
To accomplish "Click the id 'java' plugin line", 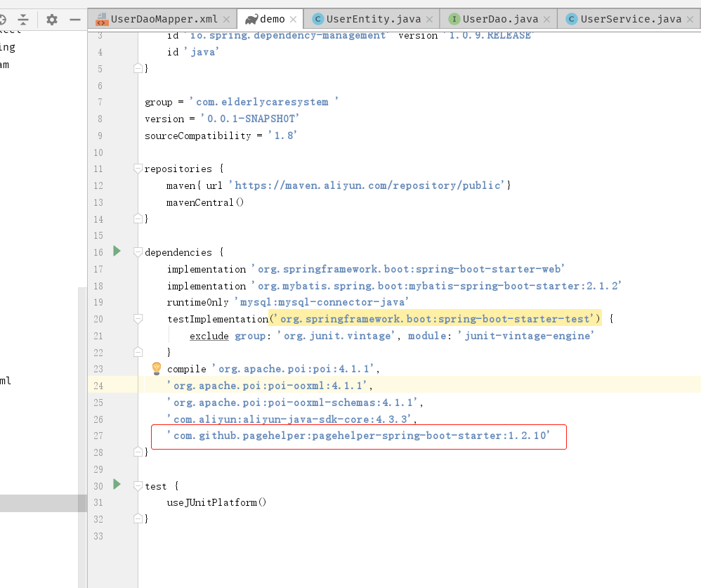I will (x=193, y=52).
